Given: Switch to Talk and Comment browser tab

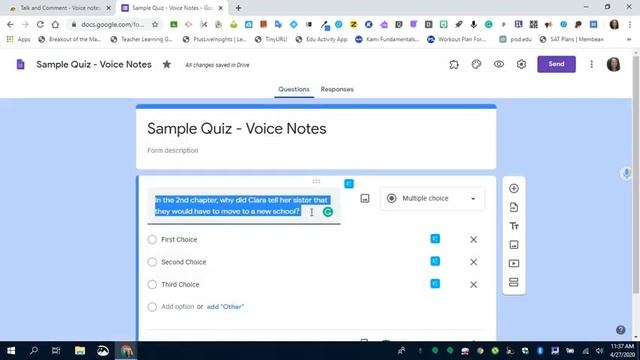Looking at the screenshot, I should click(x=60, y=8).
